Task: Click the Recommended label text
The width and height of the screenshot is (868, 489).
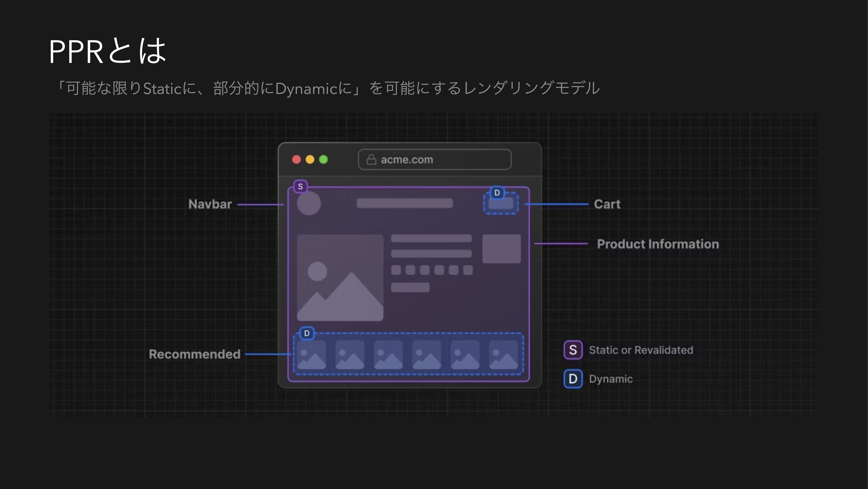Action: pos(194,354)
